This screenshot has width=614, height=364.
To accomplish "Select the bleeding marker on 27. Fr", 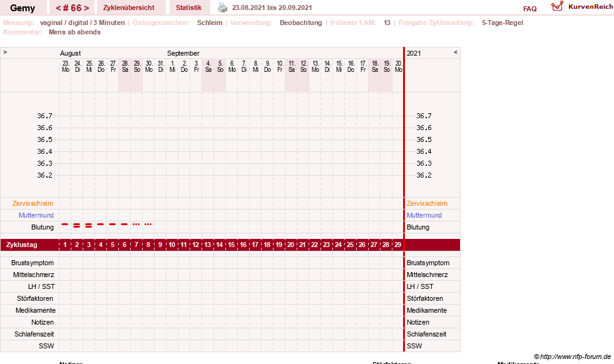I will [113, 225].
